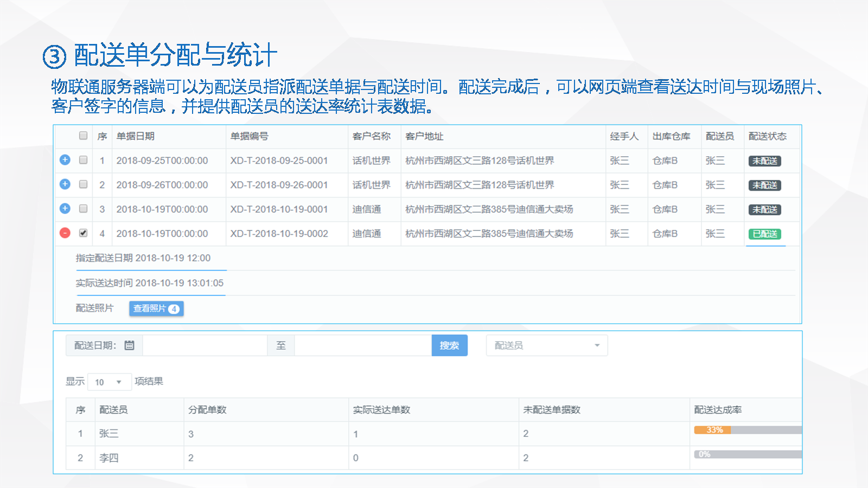
Task: Expand order XD-T-2018-09-26-0001 details
Action: pos(65,184)
